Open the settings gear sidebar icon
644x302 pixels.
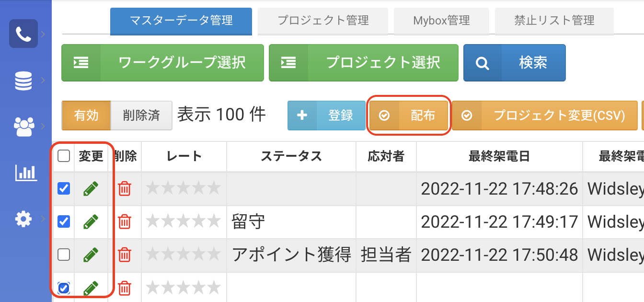tap(23, 219)
